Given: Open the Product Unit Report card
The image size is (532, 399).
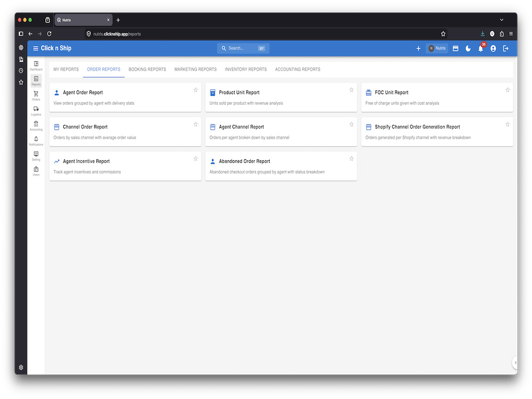Looking at the screenshot, I should point(281,97).
